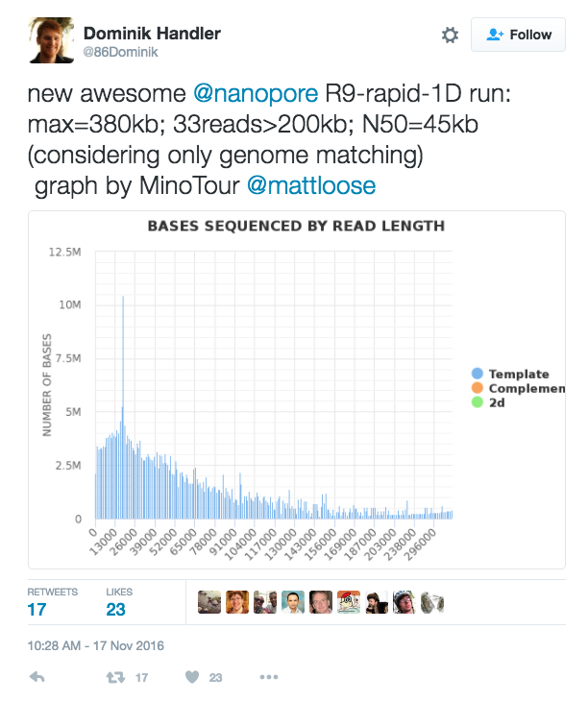Like the tweet with the heart icon

[x=189, y=677]
